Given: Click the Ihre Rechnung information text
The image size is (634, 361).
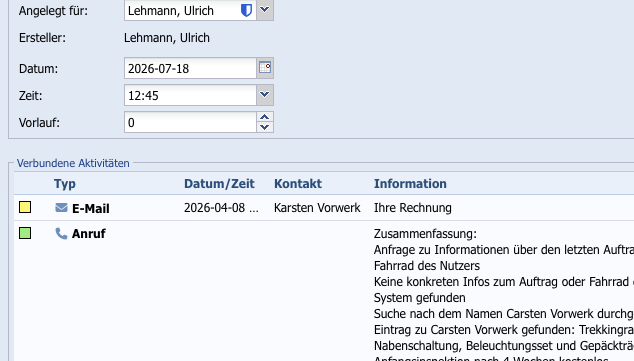Looking at the screenshot, I should 412,208.
